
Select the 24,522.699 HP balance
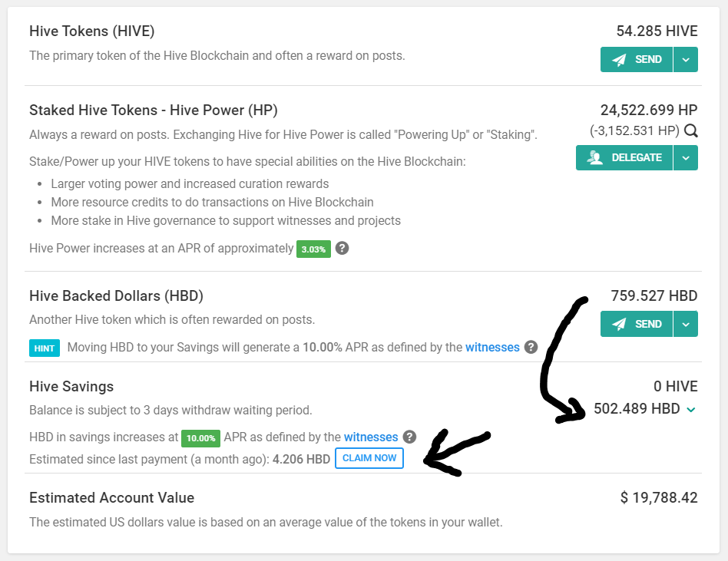coord(649,110)
